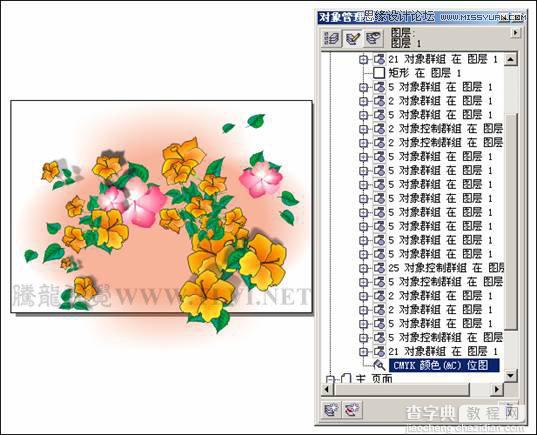The width and height of the screenshot is (537, 435).
Task: Expand the first 21 对象群组 node
Action: pyautogui.click(x=363, y=60)
